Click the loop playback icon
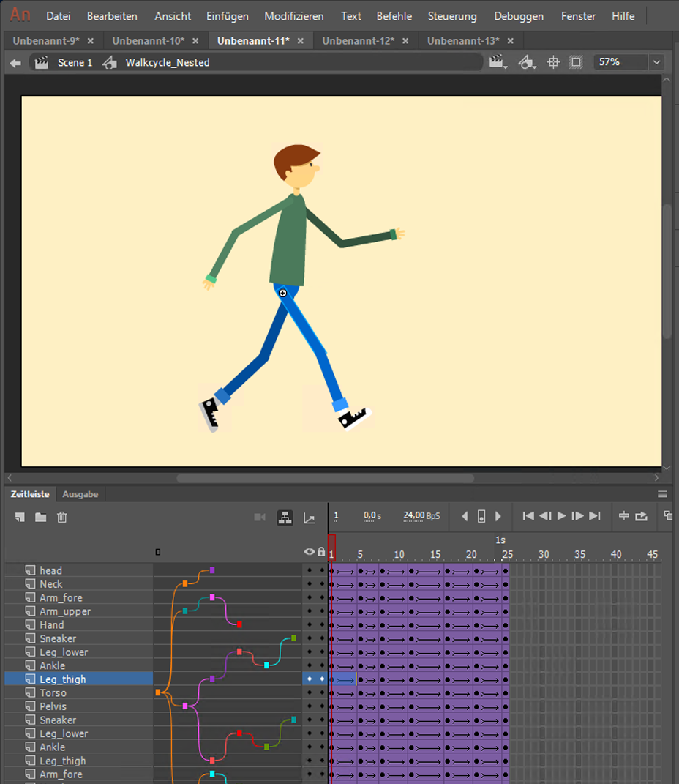 642,516
